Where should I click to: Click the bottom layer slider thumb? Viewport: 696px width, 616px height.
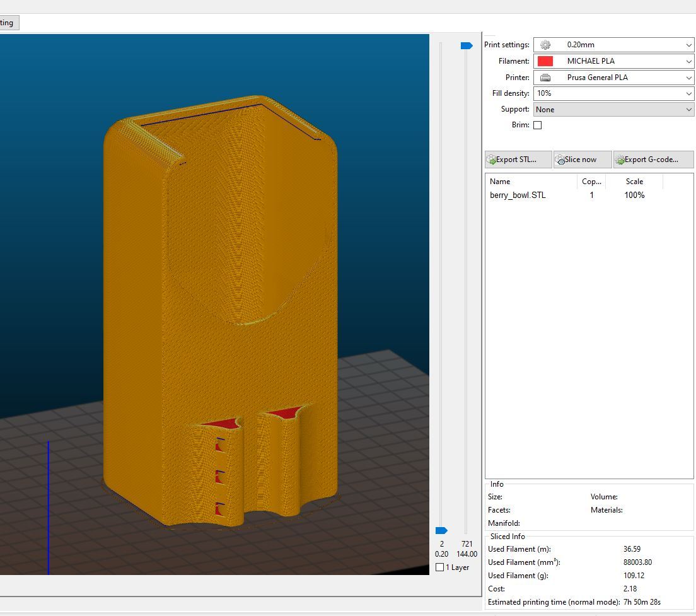441,530
